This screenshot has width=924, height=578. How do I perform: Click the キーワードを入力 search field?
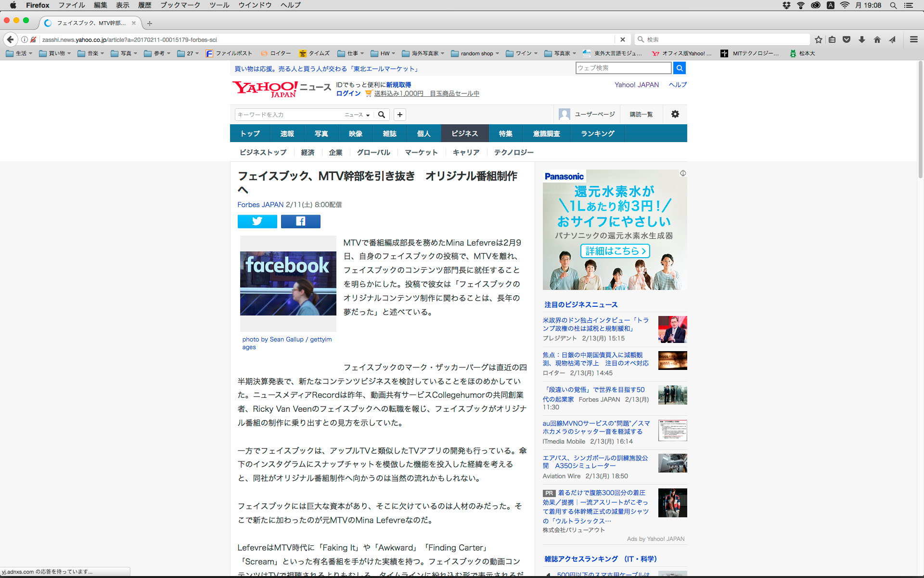(x=287, y=115)
